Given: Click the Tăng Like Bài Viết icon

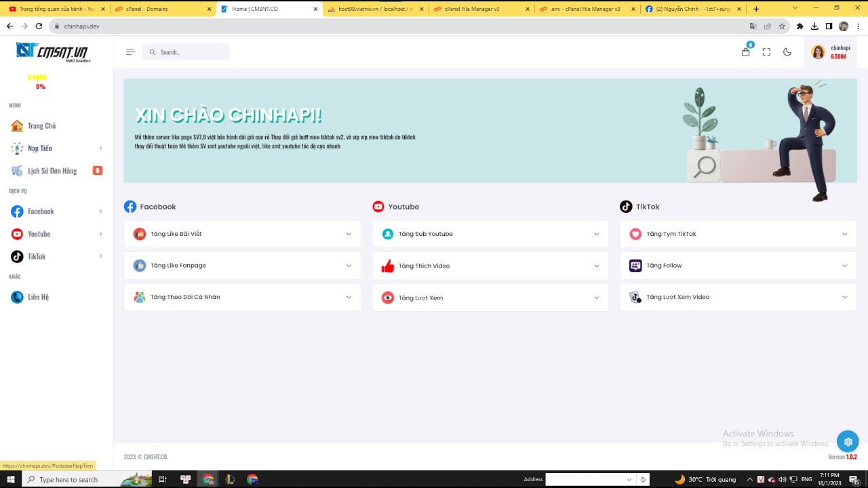Looking at the screenshot, I should click(140, 234).
